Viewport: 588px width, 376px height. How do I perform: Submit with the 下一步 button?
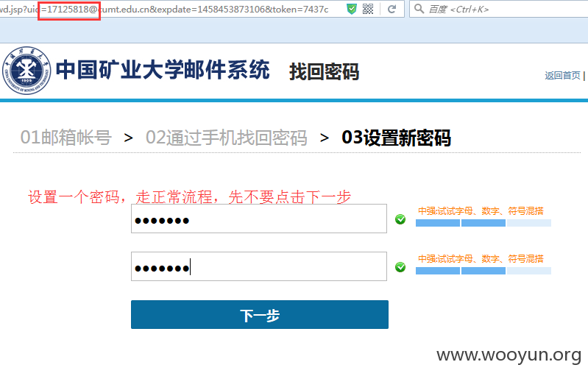click(260, 314)
